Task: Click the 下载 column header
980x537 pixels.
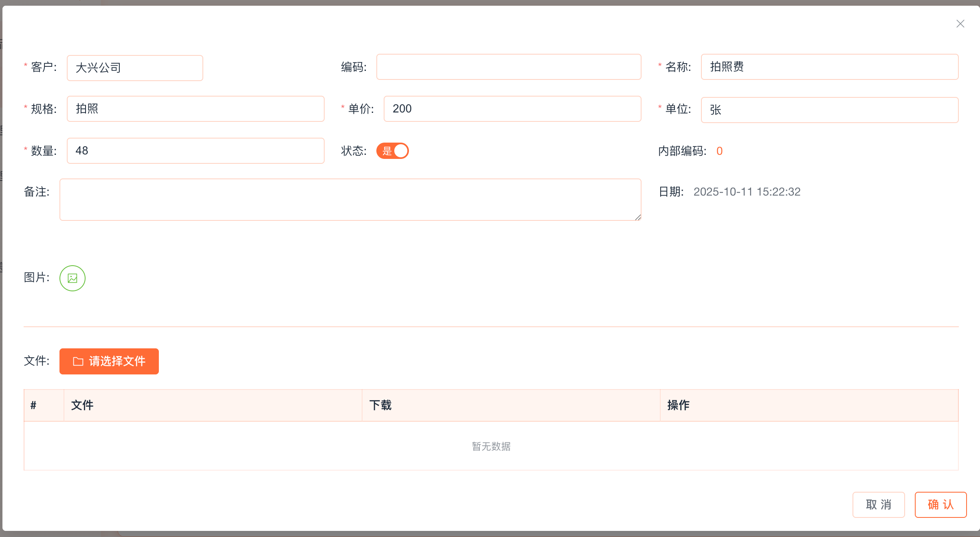Action: point(380,405)
